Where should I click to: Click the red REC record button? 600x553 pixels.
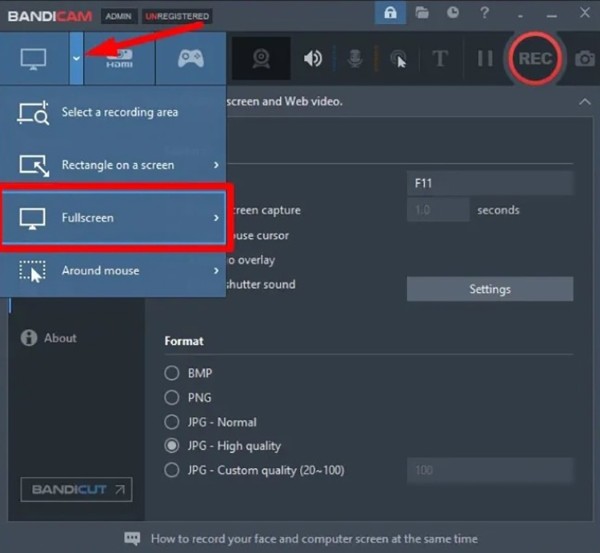click(534, 59)
